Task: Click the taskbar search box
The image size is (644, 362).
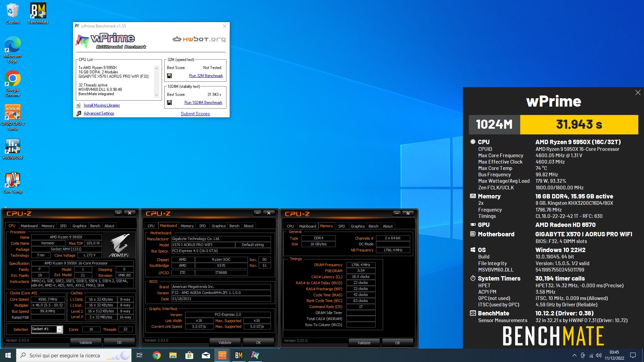Action: (74, 355)
